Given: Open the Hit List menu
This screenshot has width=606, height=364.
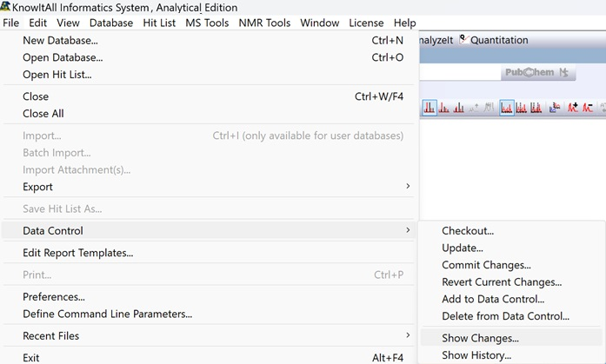Looking at the screenshot, I should tap(159, 23).
